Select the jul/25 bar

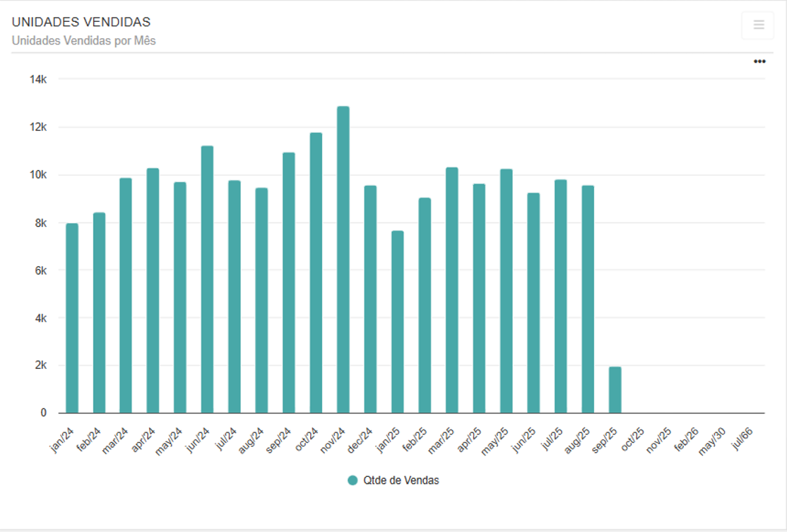(561, 297)
